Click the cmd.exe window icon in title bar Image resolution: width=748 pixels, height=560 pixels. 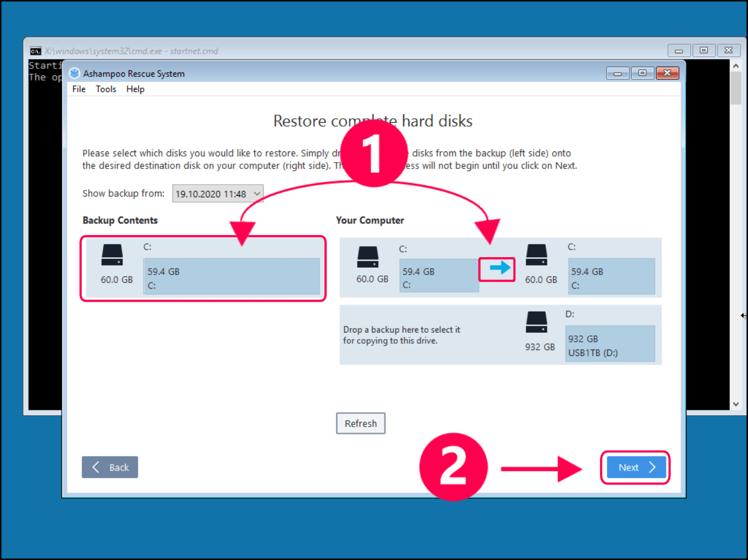[36, 51]
